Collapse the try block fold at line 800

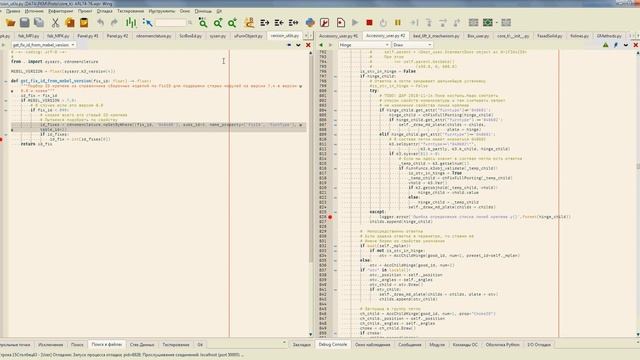pyautogui.click(x=336, y=91)
